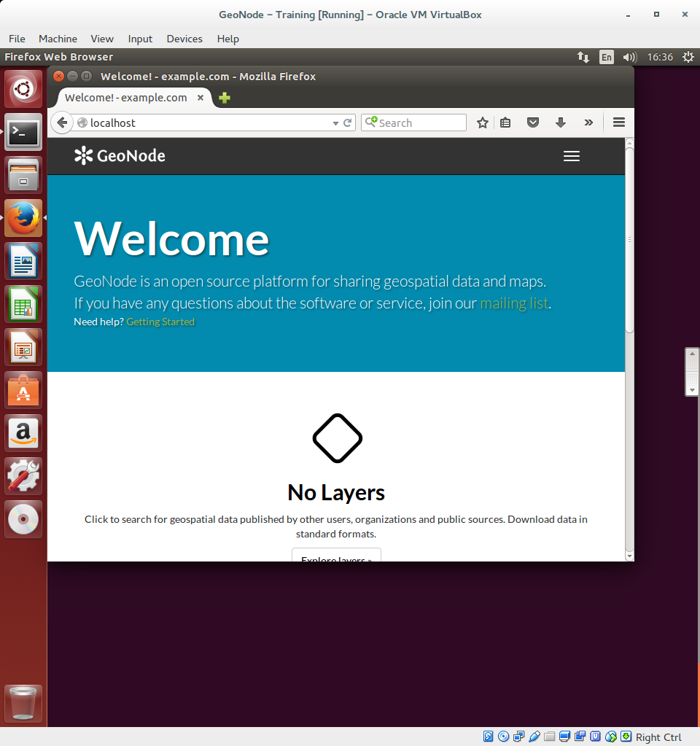Image resolution: width=700 pixels, height=746 pixels.
Task: Open session gear menu in panel
Action: pos(688,57)
